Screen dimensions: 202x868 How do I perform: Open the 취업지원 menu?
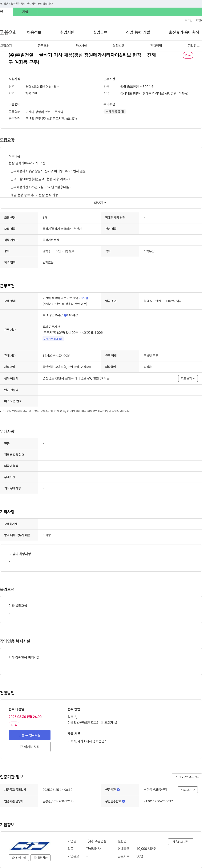pos(67,32)
